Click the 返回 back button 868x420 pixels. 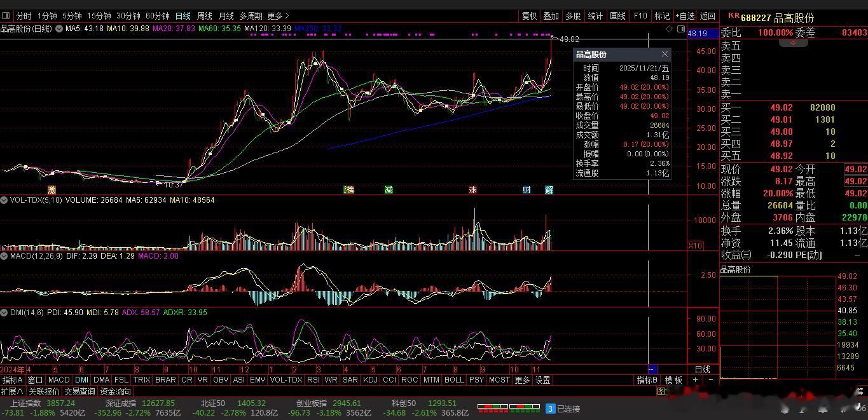(x=707, y=16)
